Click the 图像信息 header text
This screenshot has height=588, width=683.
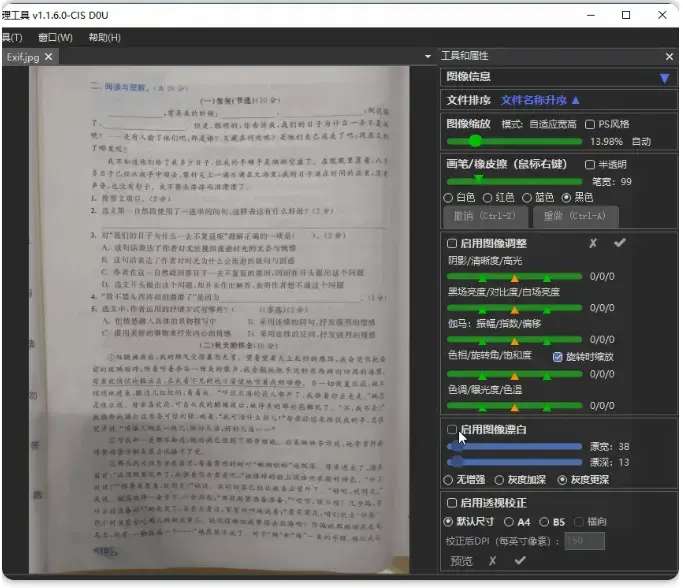[468, 77]
